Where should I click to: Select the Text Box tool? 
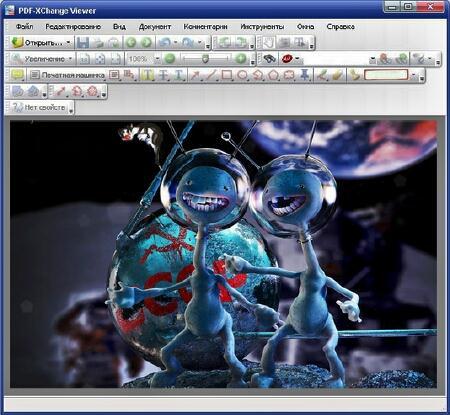[x=114, y=75]
